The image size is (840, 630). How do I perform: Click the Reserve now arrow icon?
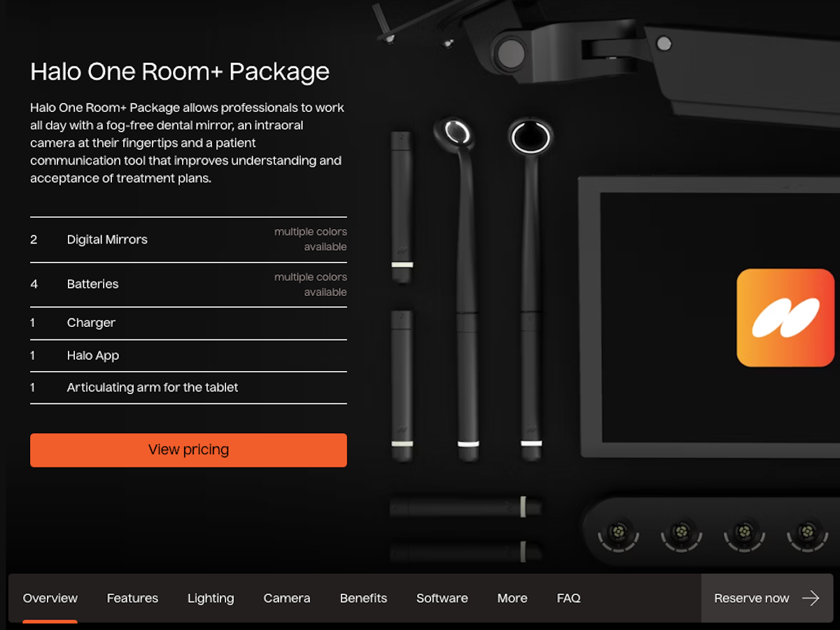(811, 598)
